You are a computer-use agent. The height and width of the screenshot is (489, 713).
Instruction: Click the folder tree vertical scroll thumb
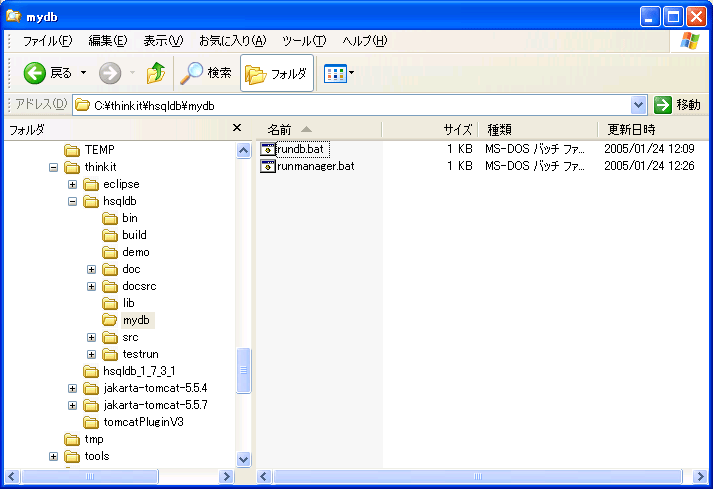(244, 370)
